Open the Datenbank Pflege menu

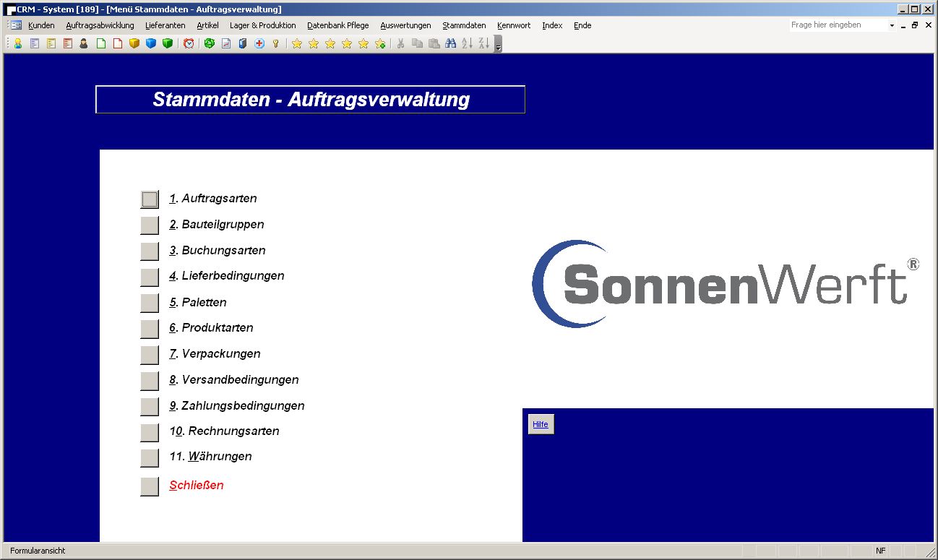(x=338, y=25)
